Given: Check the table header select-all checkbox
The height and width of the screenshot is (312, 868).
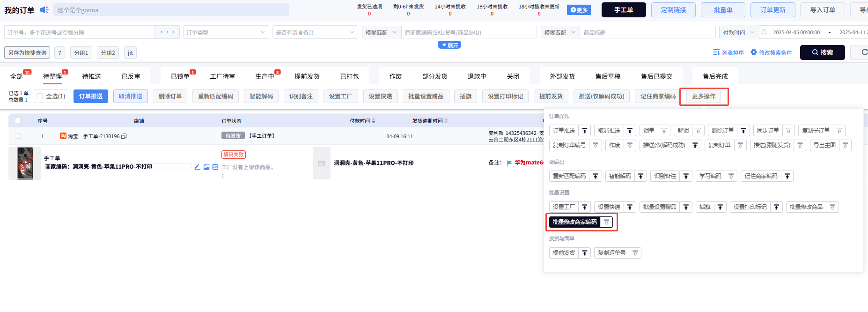Looking at the screenshot, I should point(18,120).
